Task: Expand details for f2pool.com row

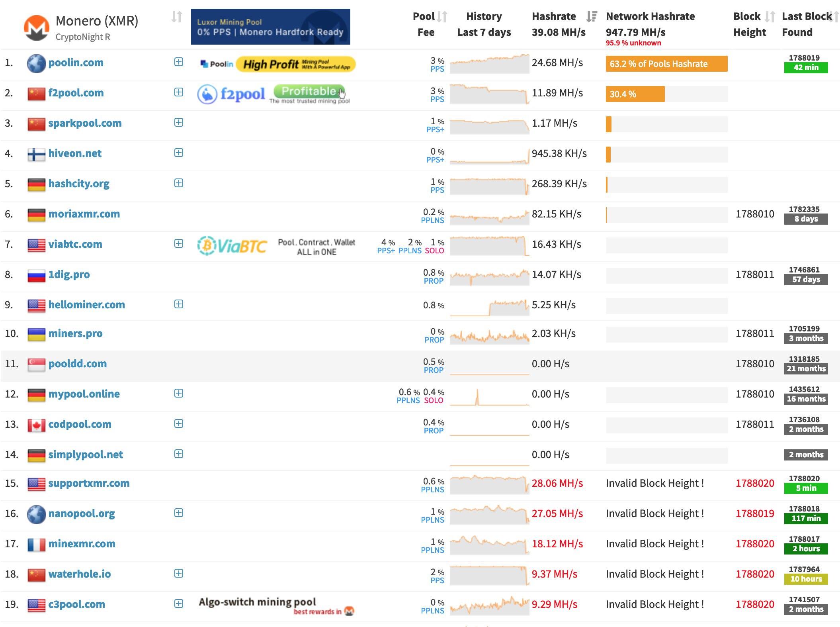Action: pos(179,92)
